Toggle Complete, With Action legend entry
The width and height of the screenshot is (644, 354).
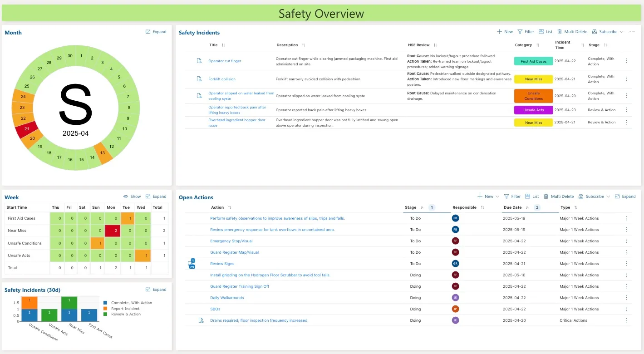click(x=128, y=303)
